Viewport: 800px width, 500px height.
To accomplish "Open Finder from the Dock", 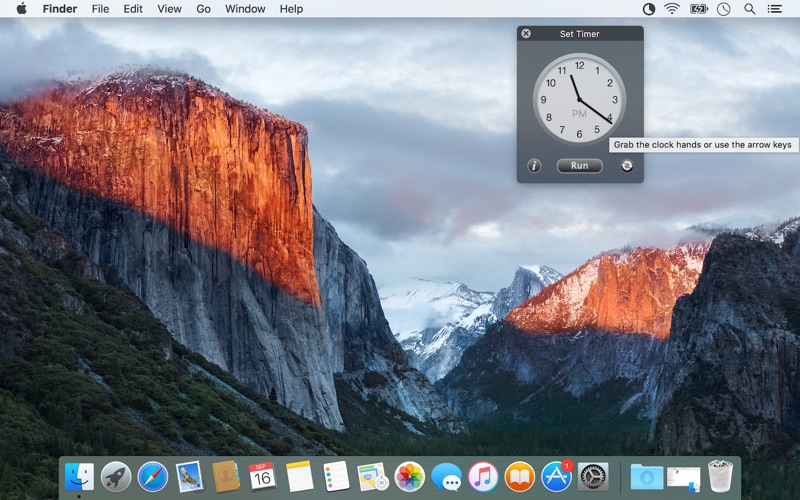I will (79, 477).
